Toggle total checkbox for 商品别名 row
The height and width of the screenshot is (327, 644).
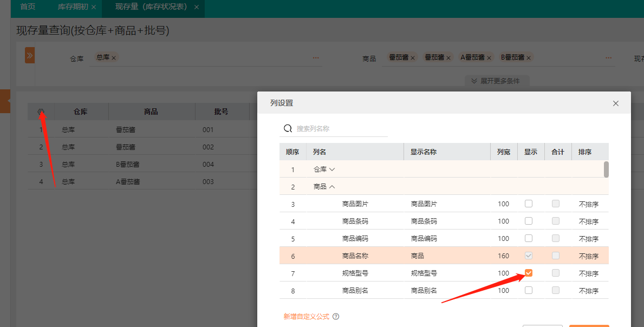pos(556,290)
